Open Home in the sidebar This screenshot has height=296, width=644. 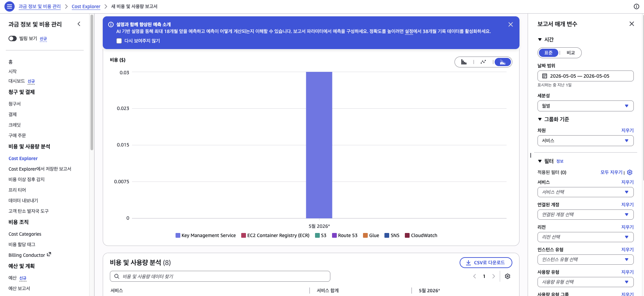(x=11, y=62)
